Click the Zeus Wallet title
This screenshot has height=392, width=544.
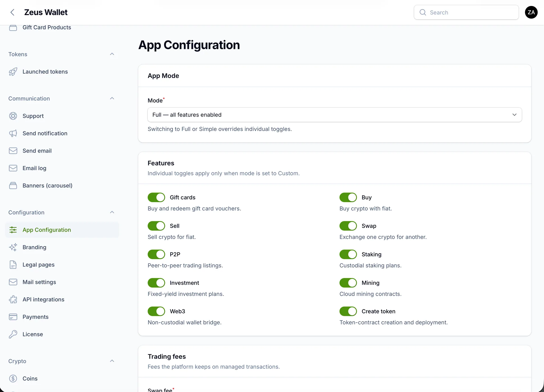46,12
